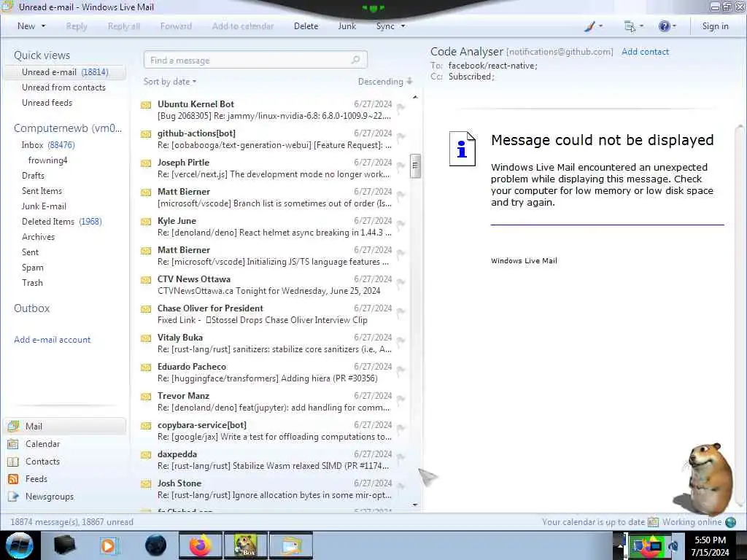Open the New message dropdown
The image size is (747, 560).
coord(43,26)
